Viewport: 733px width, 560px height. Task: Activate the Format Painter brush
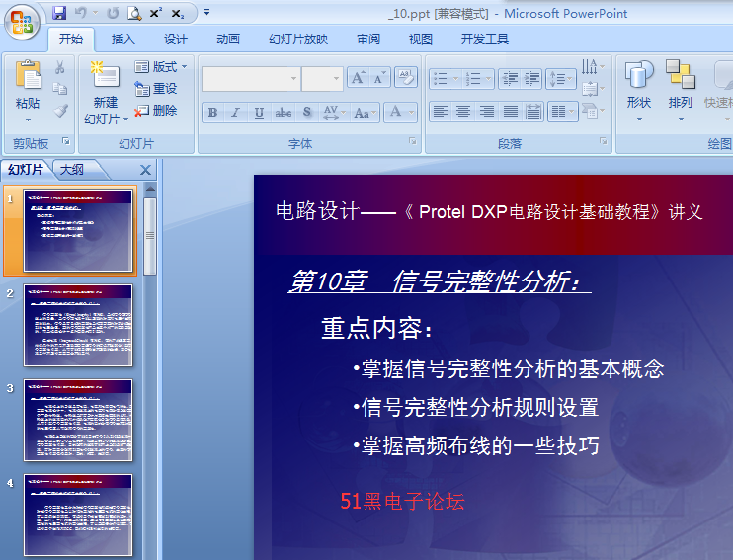click(60, 111)
